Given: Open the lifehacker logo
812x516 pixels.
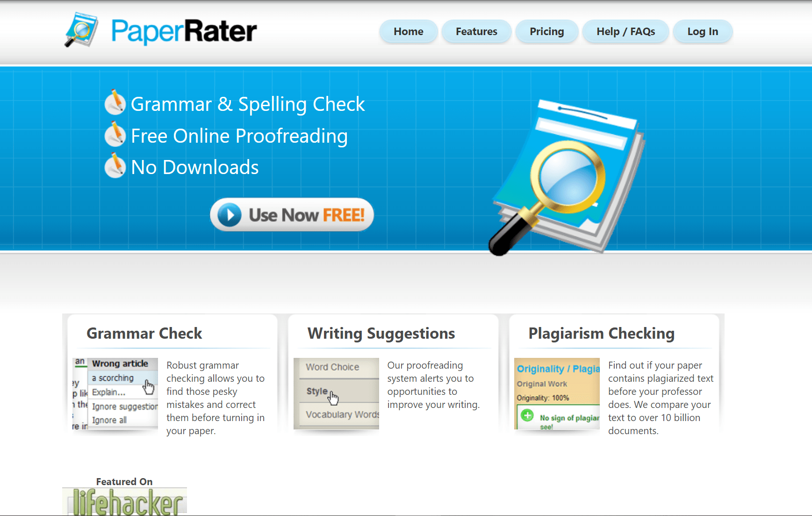Looking at the screenshot, I should pyautogui.click(x=124, y=501).
